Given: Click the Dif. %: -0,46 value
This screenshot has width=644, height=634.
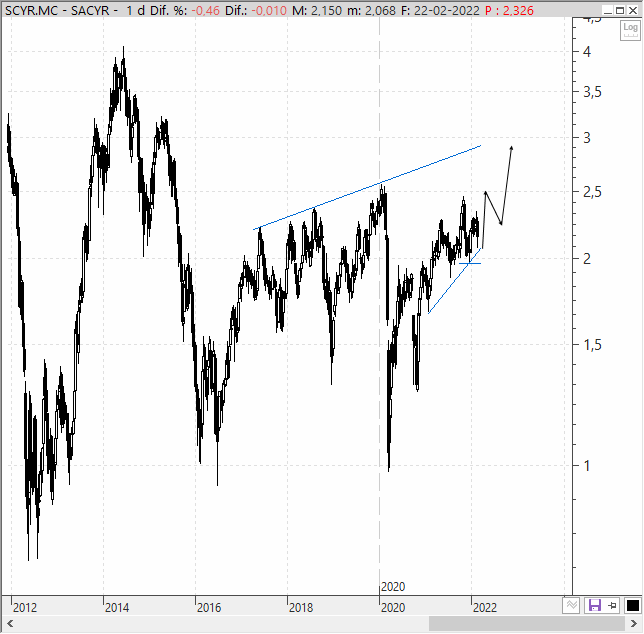Looking at the screenshot, I should [x=185, y=10].
